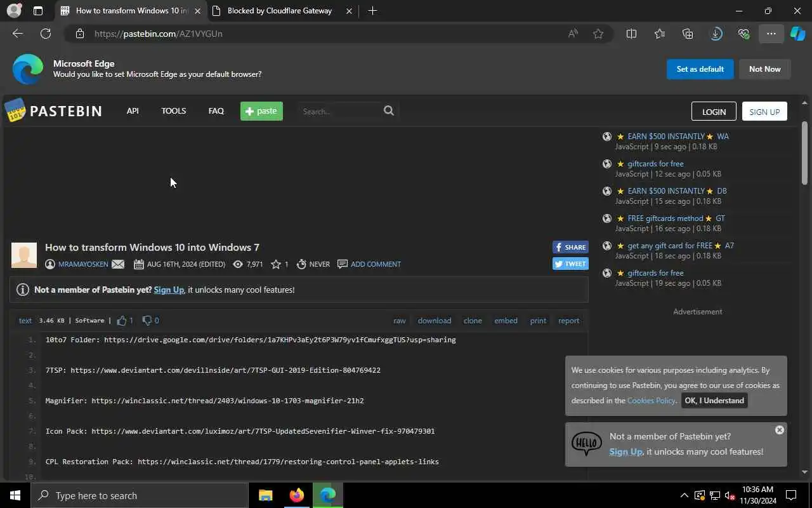Viewport: 812px width, 508px height.
Task: Report this paste
Action: tap(568, 321)
